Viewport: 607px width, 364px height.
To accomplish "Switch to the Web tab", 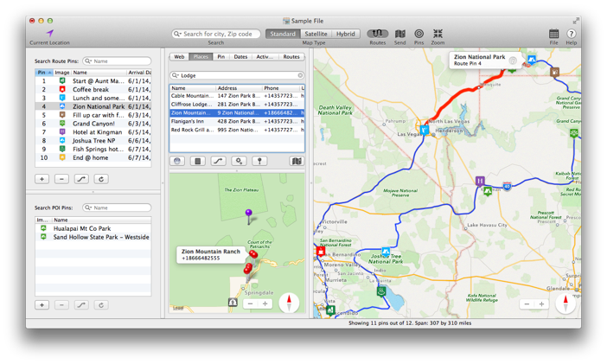I will click(179, 57).
